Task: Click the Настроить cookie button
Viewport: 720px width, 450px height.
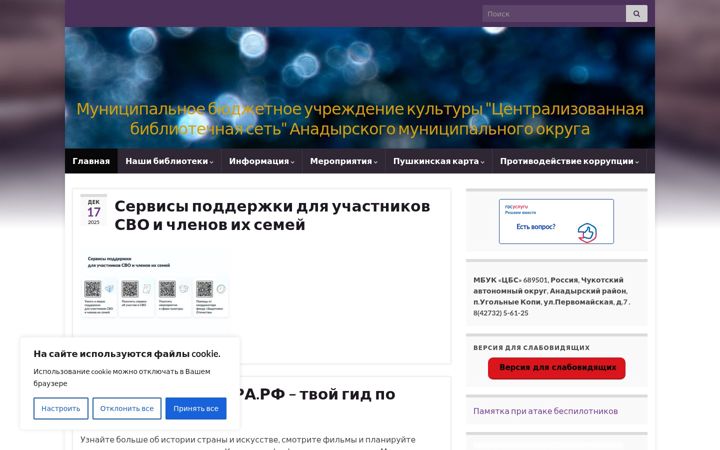Action: click(61, 408)
